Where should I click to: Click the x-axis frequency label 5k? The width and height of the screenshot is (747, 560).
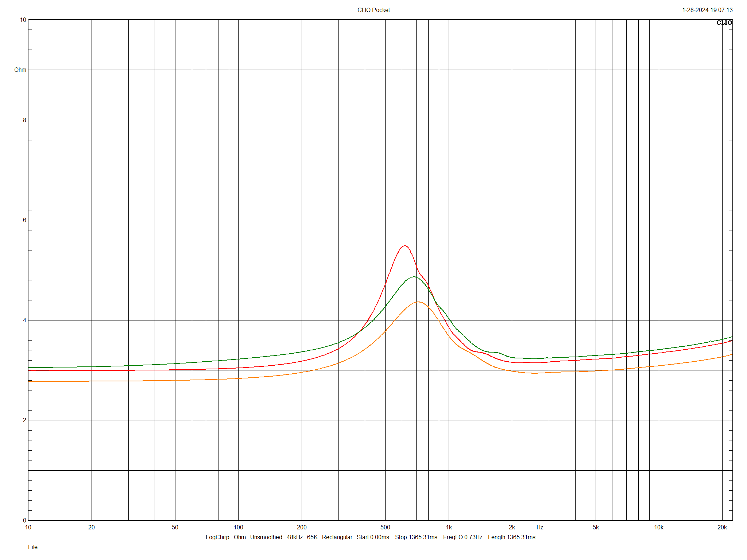click(x=596, y=527)
